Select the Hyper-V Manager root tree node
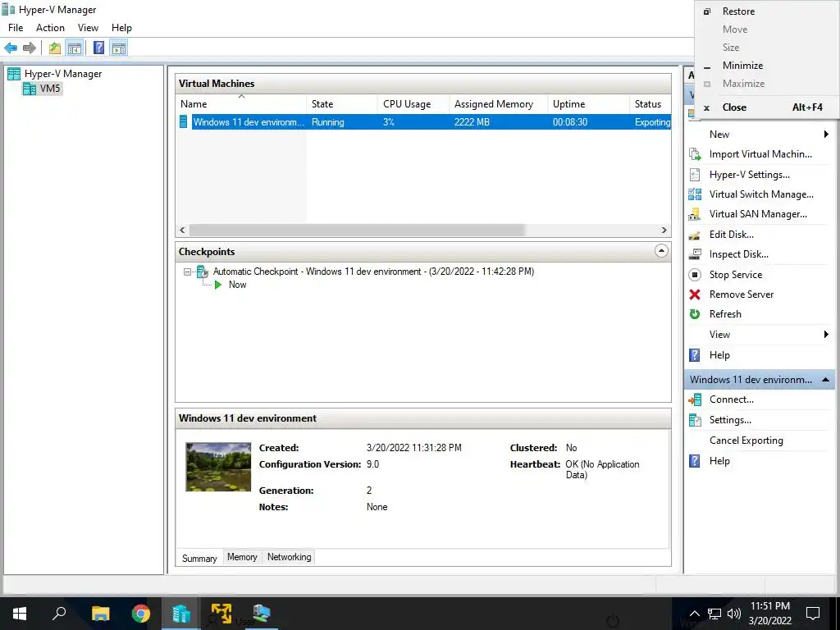840x630 pixels. click(x=55, y=73)
